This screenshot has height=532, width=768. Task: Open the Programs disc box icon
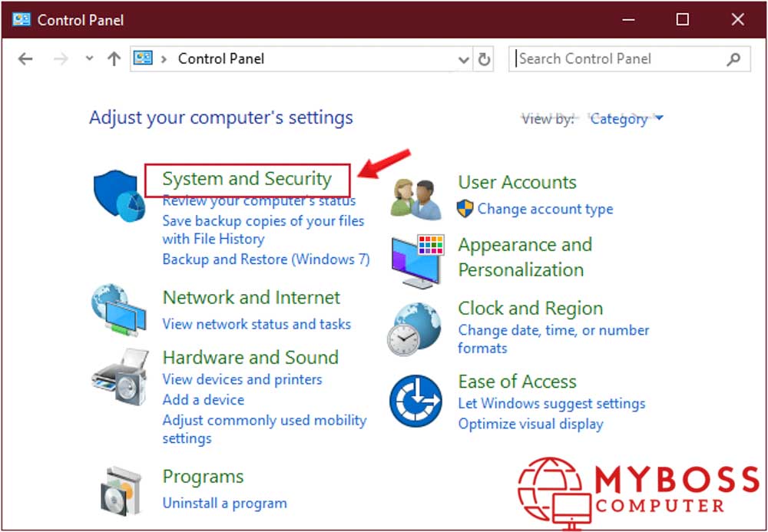click(121, 490)
